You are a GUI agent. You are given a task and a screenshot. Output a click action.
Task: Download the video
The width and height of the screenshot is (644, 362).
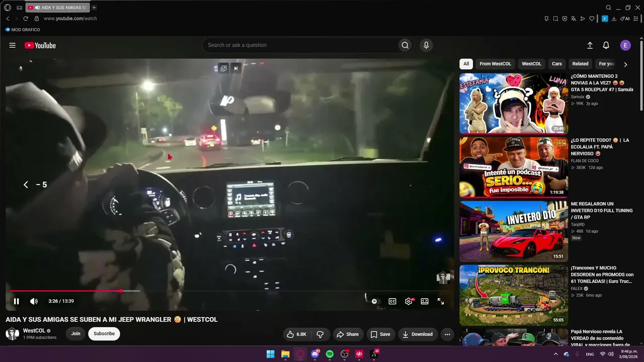pos(418,334)
